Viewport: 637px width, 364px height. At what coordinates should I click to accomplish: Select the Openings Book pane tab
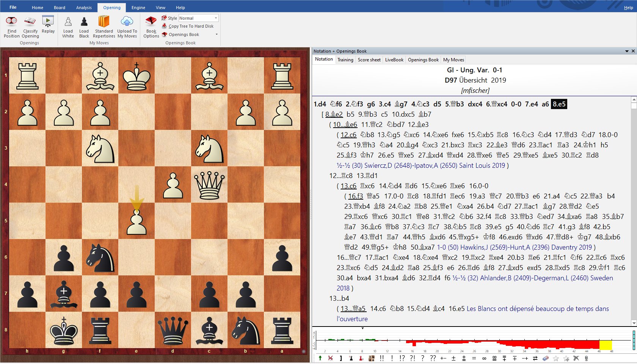pos(423,60)
